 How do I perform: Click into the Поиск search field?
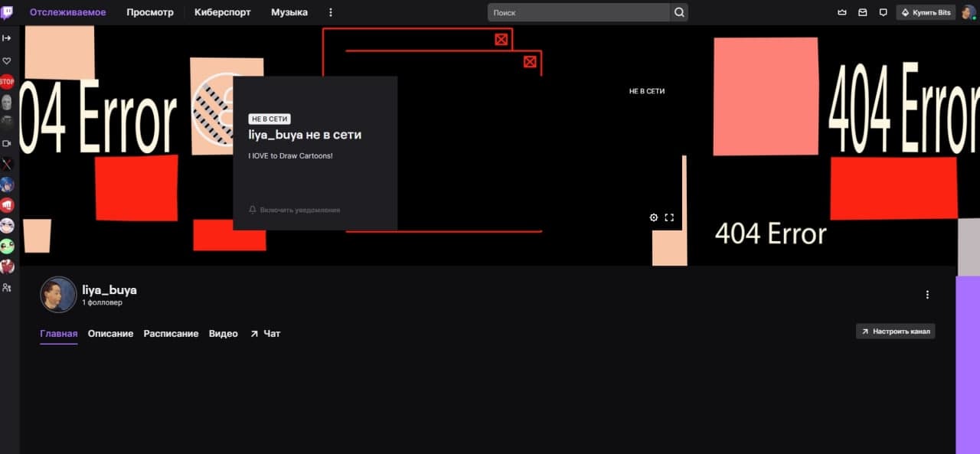click(x=579, y=12)
